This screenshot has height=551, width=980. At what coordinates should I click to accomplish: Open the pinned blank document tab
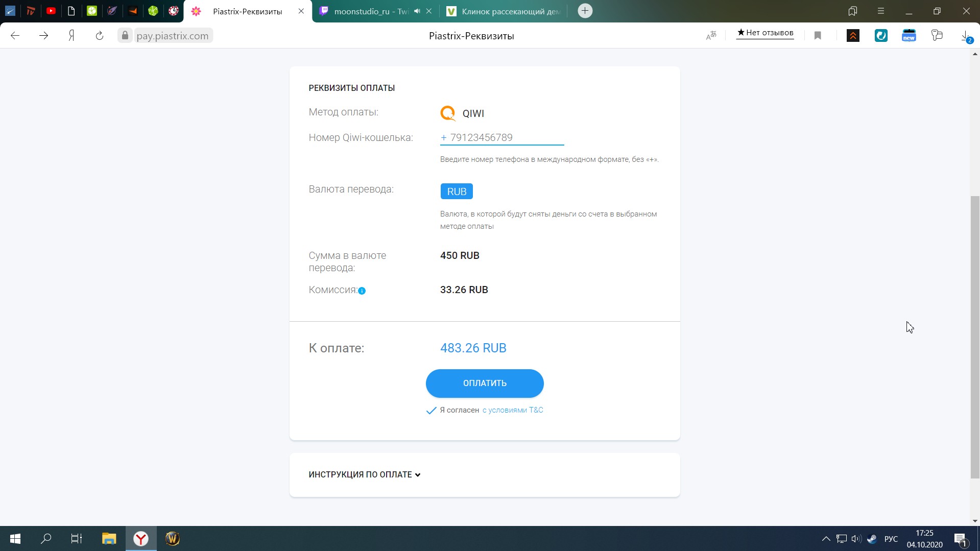(x=71, y=11)
